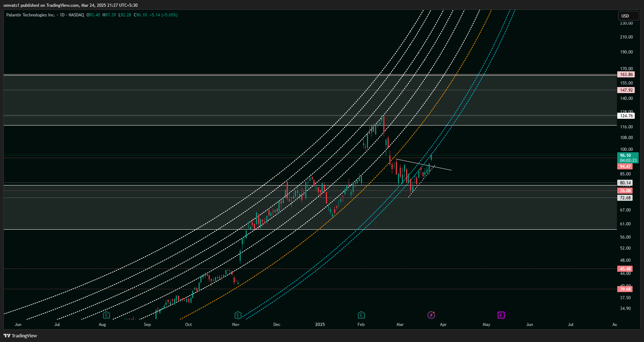The image size is (644, 342).
Task: Click the 56.00 price axis tick
Action: coord(625,237)
